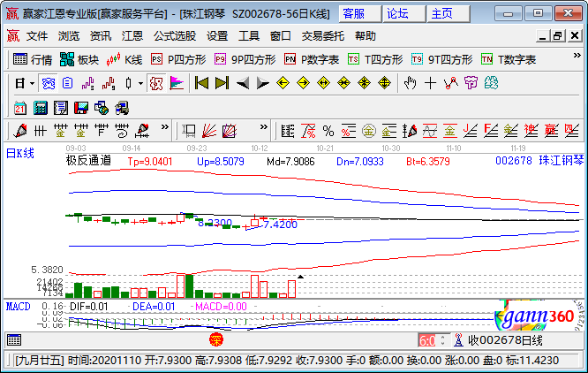Click the red 神 angle lines icon

click(531, 131)
